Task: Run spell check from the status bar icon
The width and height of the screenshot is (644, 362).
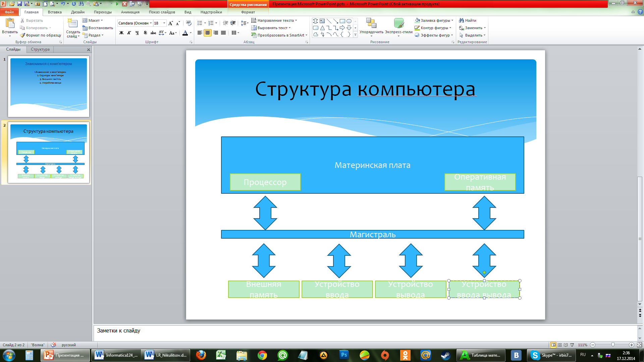Action: tap(53, 345)
